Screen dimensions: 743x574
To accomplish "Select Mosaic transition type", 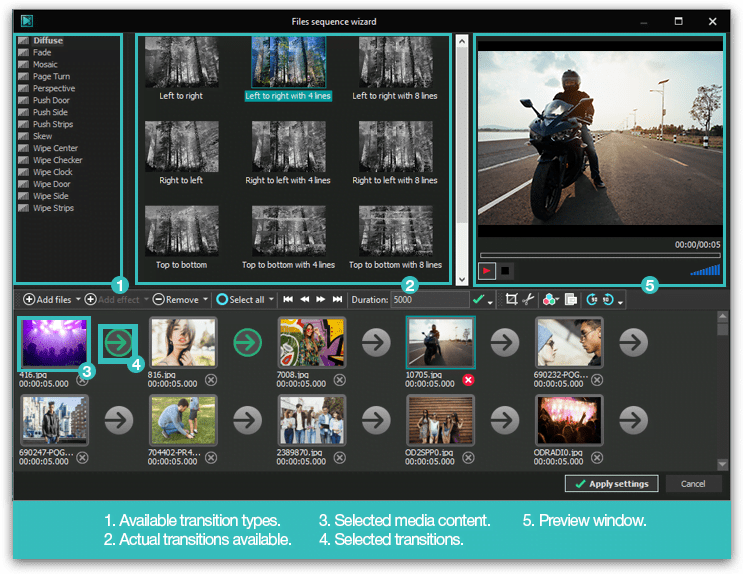I will (x=45, y=64).
